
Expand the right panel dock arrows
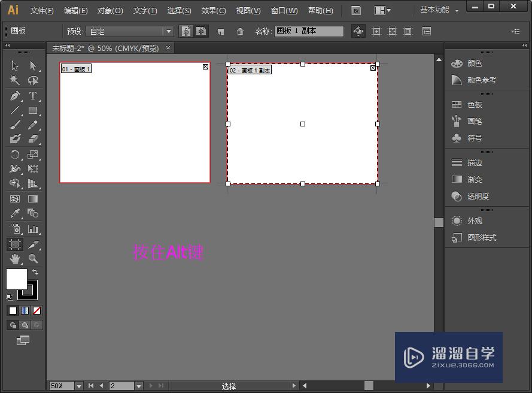(x=525, y=45)
